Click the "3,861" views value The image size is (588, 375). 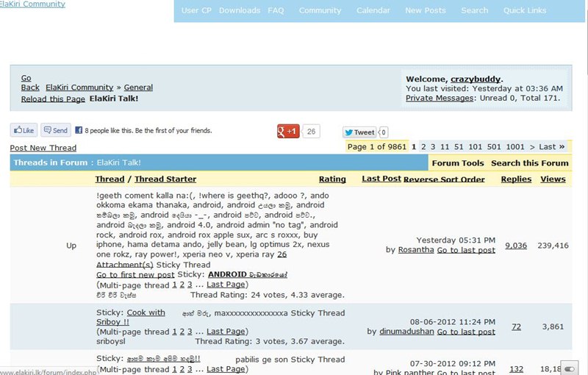pyautogui.click(x=553, y=326)
